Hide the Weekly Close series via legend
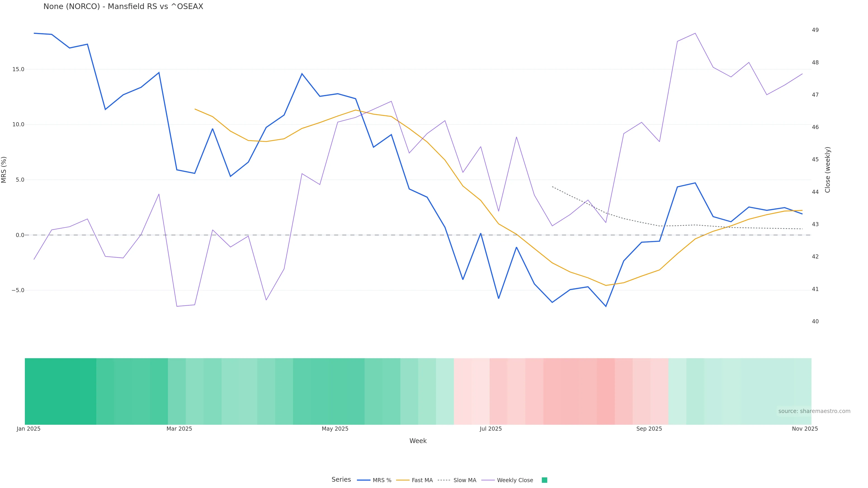 click(507, 480)
